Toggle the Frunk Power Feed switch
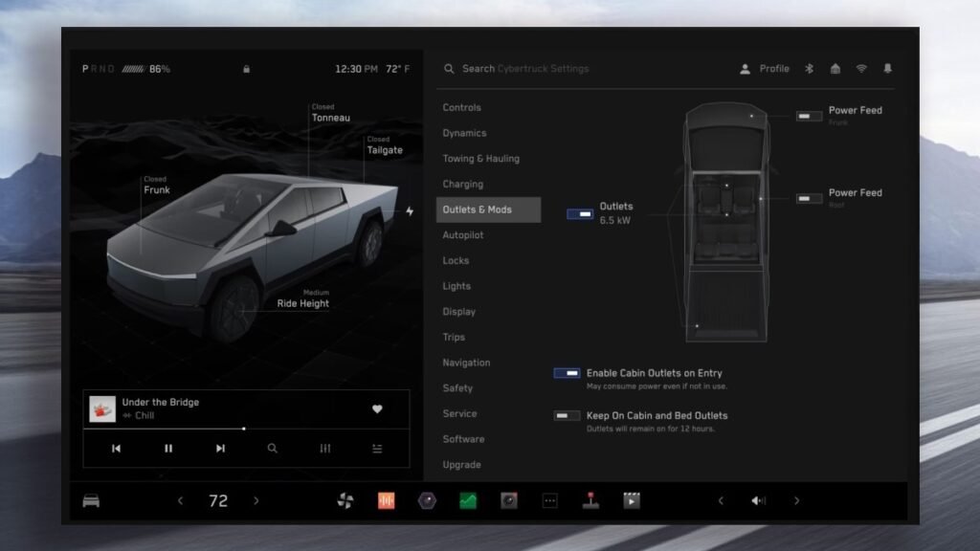 tap(809, 116)
